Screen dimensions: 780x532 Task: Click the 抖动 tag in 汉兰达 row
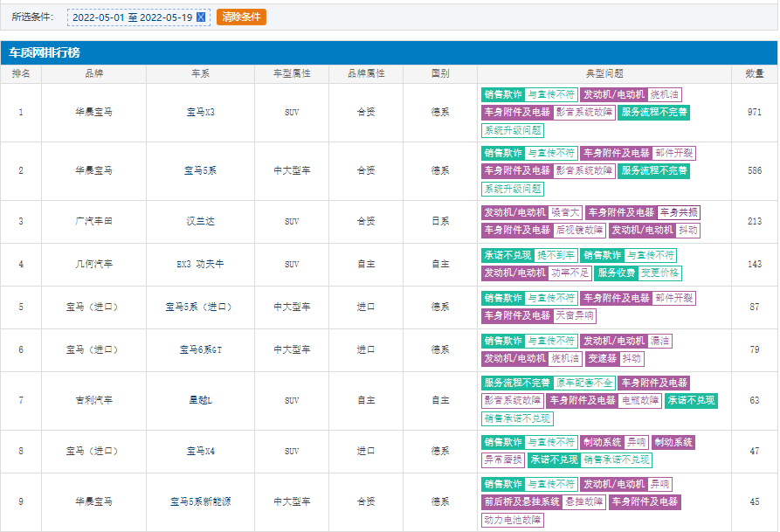click(x=688, y=230)
